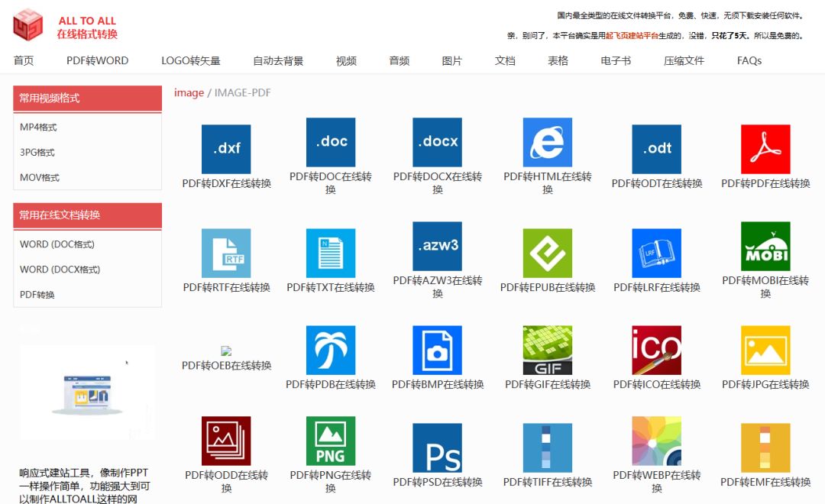Viewport: 825px width, 504px height.
Task: Select the orange EMF icon
Action: (765, 447)
